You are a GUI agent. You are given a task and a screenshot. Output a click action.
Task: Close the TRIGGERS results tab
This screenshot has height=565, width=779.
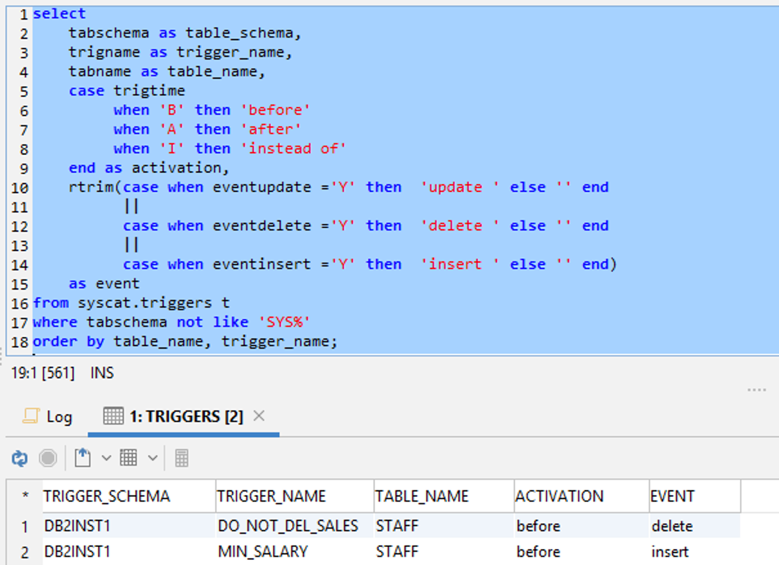(x=259, y=416)
